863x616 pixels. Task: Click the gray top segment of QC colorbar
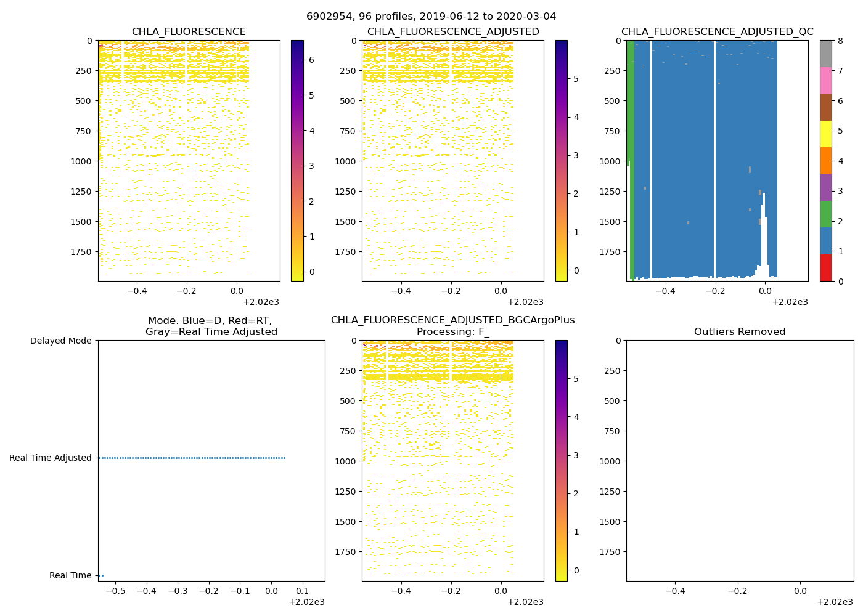(x=825, y=54)
